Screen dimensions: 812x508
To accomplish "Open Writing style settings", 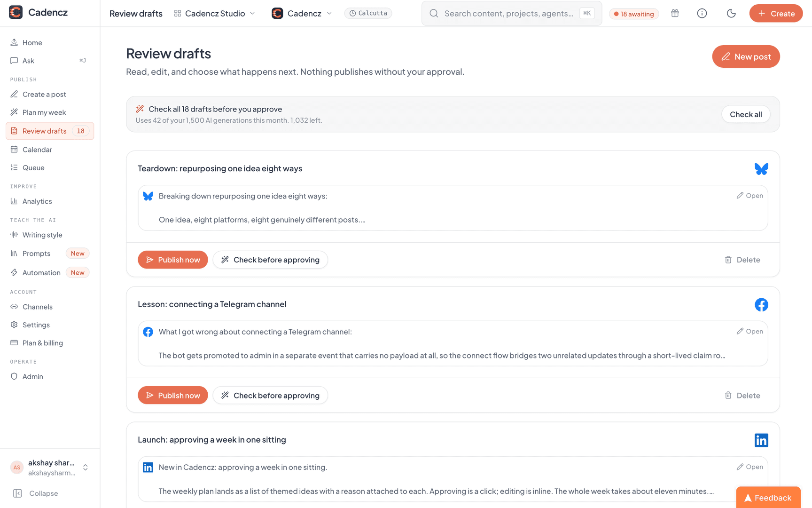I will tap(50, 235).
